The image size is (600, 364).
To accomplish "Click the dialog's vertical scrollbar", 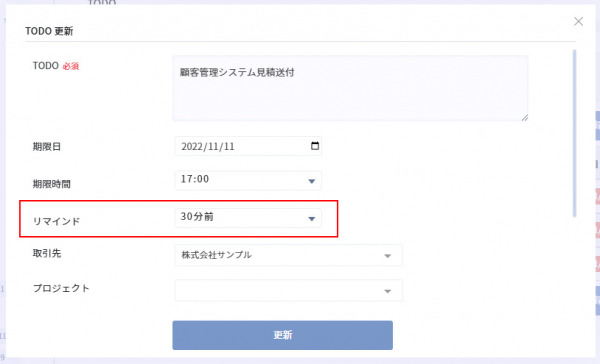I will [574, 133].
